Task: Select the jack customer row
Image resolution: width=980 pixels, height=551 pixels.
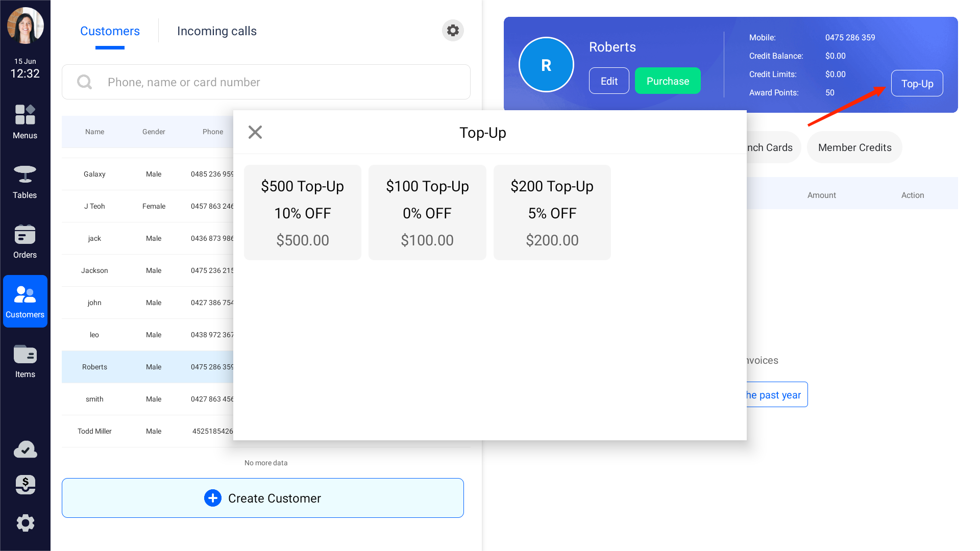Action: click(x=148, y=238)
